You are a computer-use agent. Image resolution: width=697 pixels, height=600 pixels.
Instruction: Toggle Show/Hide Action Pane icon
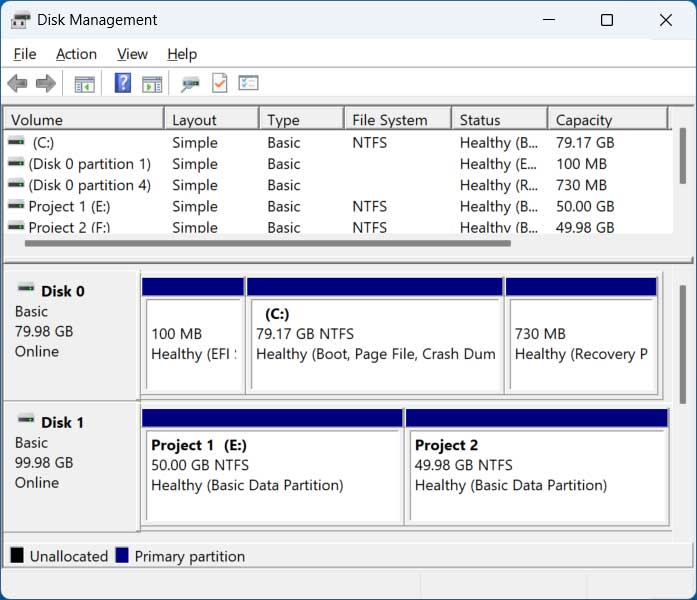point(152,84)
